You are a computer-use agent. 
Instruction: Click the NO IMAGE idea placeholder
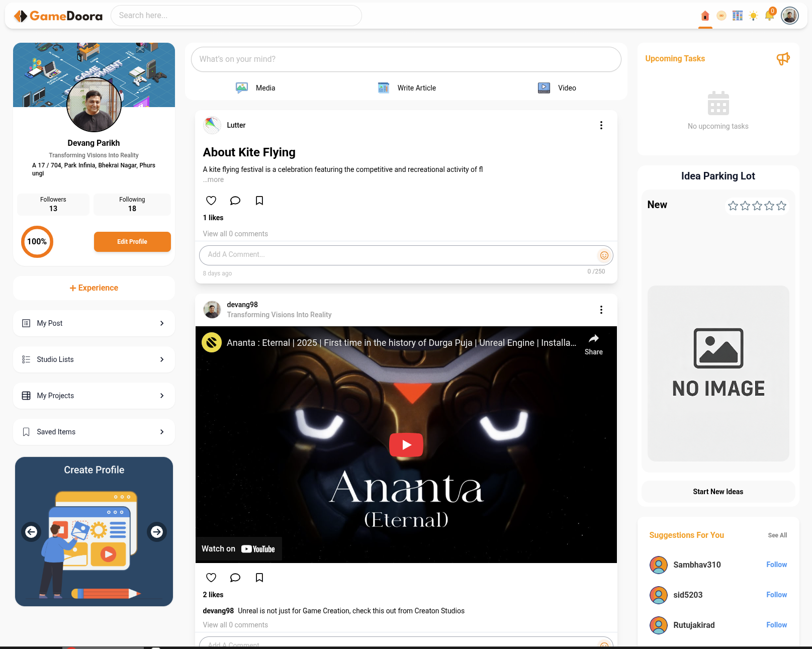718,374
